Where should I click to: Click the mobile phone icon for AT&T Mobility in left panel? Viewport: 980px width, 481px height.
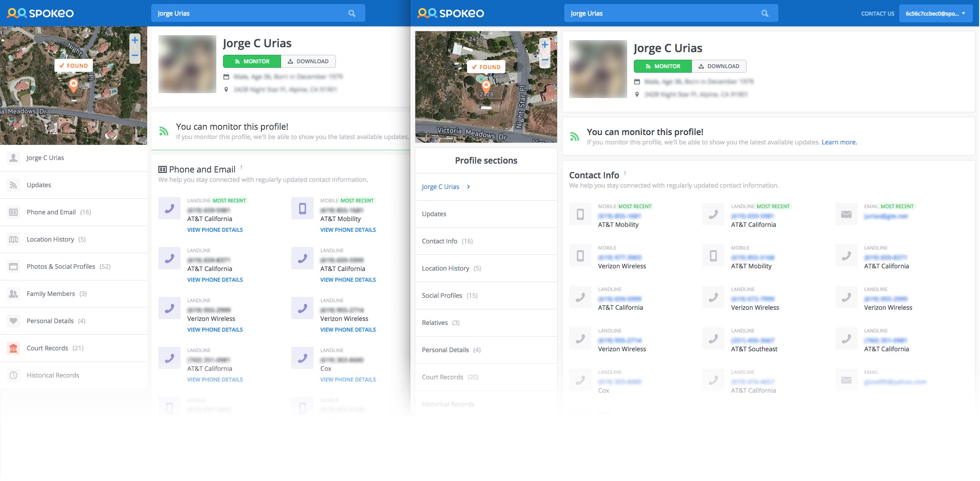(x=302, y=208)
